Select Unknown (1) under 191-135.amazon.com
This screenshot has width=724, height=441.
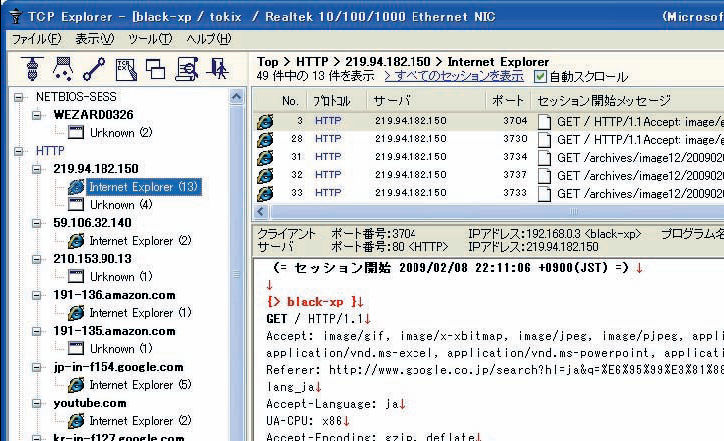121,349
